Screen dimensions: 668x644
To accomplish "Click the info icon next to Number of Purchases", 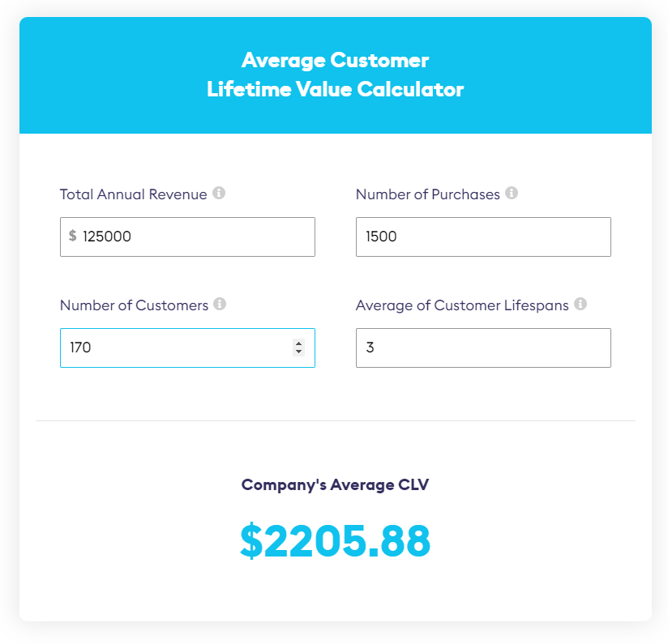I will (x=510, y=194).
